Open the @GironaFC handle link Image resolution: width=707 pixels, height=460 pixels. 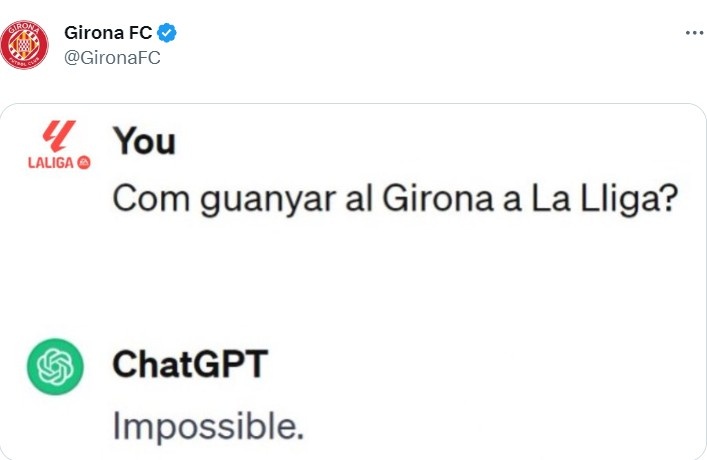point(112,58)
